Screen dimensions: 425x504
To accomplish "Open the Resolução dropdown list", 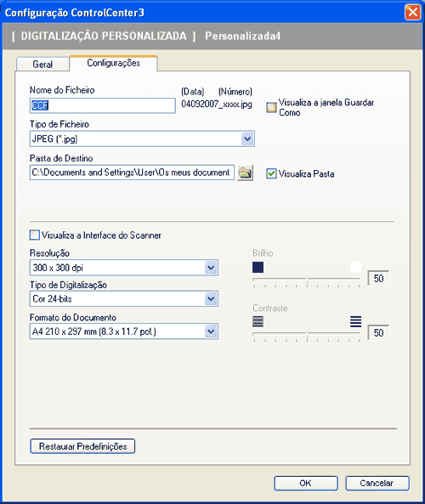I will pos(211,268).
